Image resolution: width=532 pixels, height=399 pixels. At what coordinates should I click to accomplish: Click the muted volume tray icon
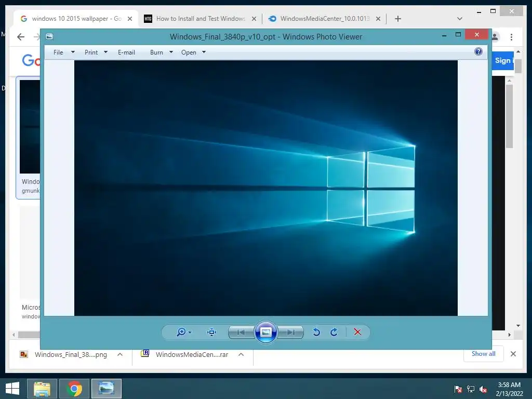pos(483,389)
